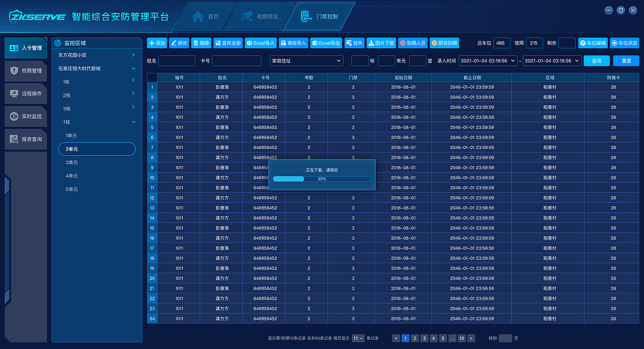Click the 查找全部 search-all button
This screenshot has height=349, width=644.
pos(228,43)
